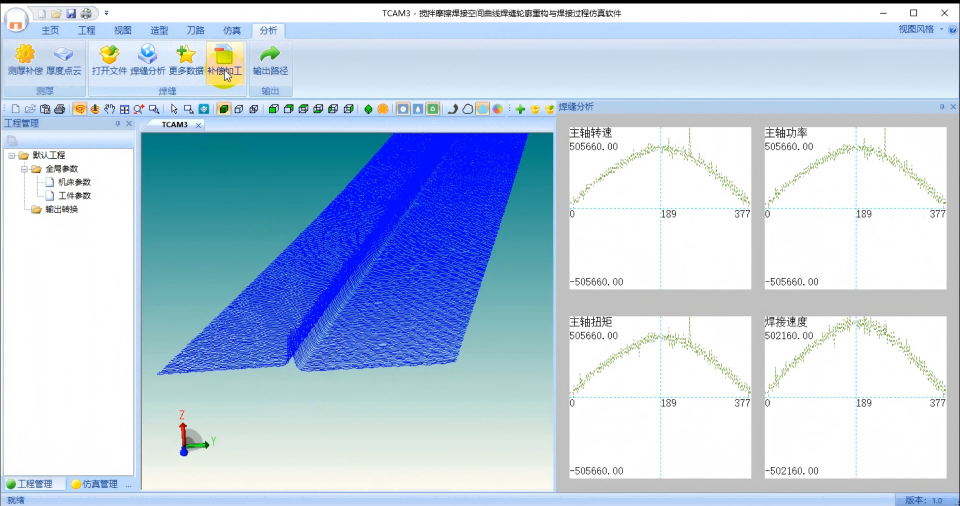
Task: Open quick access toolbar customize dropdown
Action: click(106, 13)
